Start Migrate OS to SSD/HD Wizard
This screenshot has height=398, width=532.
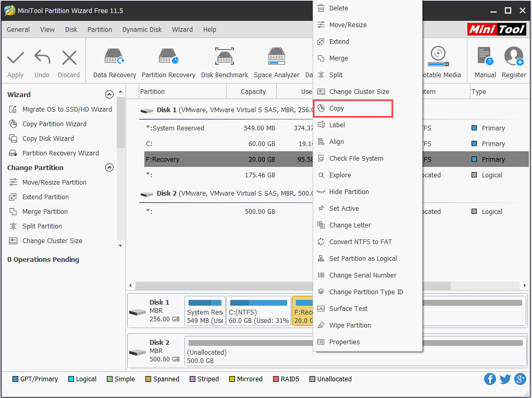point(60,110)
